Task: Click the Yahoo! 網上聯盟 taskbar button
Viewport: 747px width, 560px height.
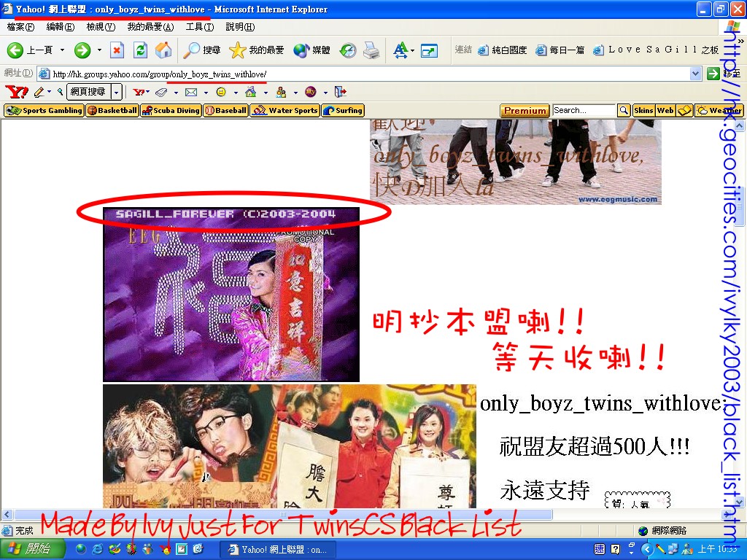Action: [x=278, y=550]
